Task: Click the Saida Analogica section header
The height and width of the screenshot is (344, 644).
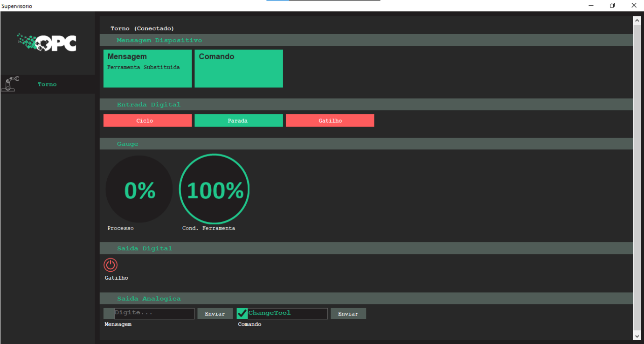Action: pyautogui.click(x=366, y=299)
